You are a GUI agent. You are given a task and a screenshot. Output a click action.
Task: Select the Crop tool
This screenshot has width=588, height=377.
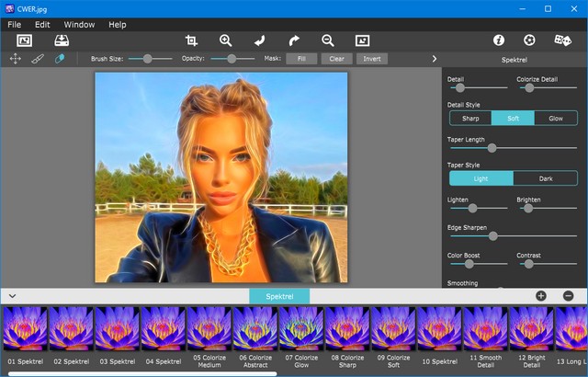click(x=191, y=40)
